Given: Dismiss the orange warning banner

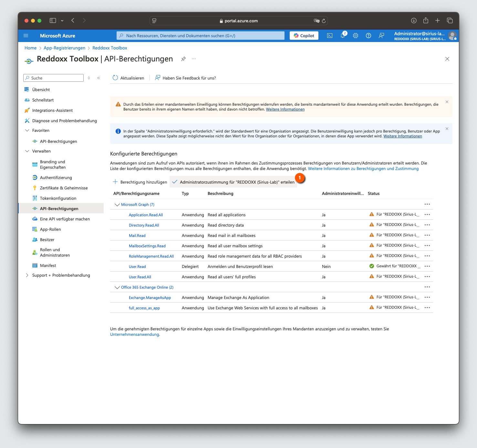Looking at the screenshot, I should (447, 102).
